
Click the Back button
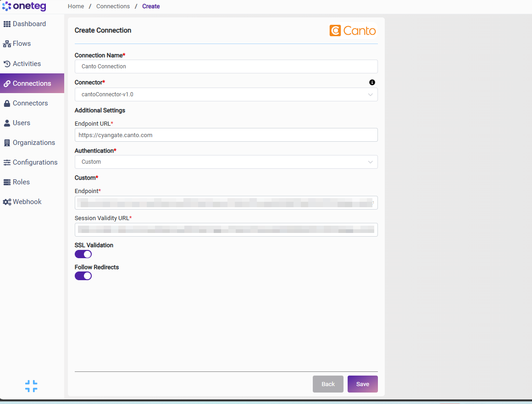click(328, 384)
